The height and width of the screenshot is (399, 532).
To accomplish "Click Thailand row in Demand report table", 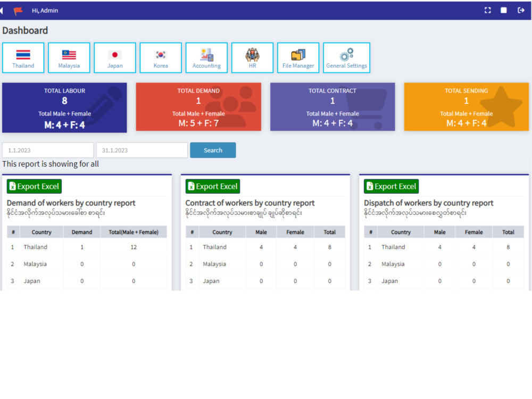I will click(x=87, y=247).
